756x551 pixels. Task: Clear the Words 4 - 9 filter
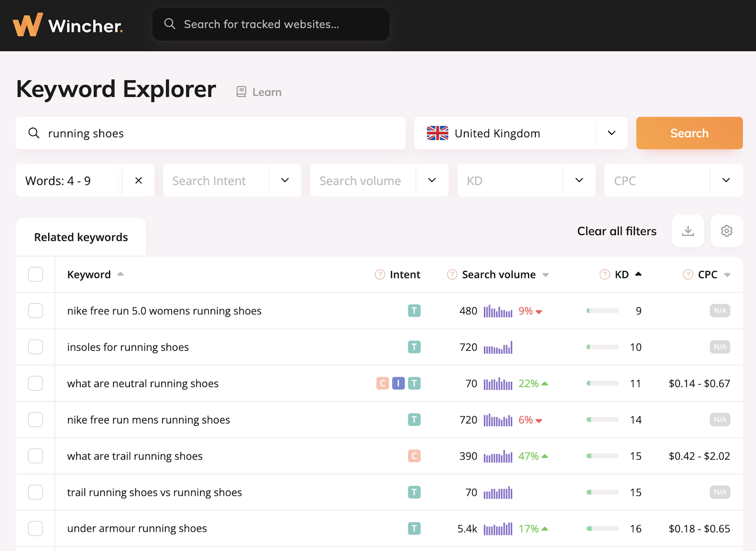(138, 180)
